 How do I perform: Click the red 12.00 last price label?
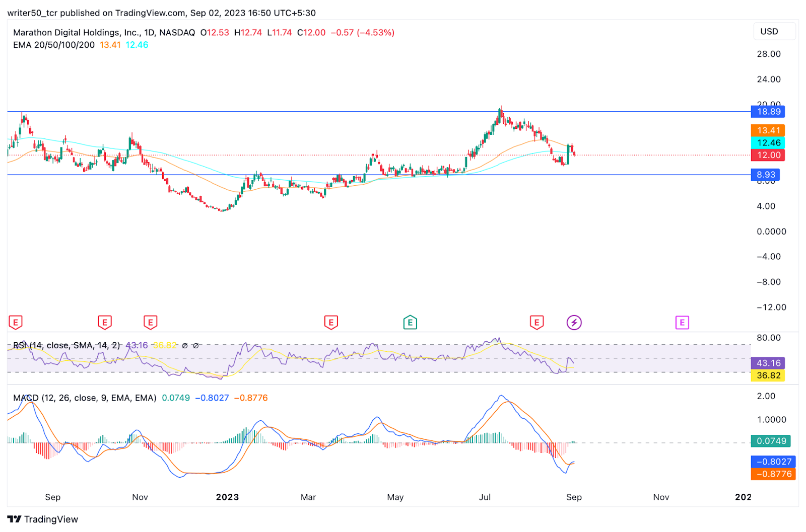pyautogui.click(x=768, y=155)
